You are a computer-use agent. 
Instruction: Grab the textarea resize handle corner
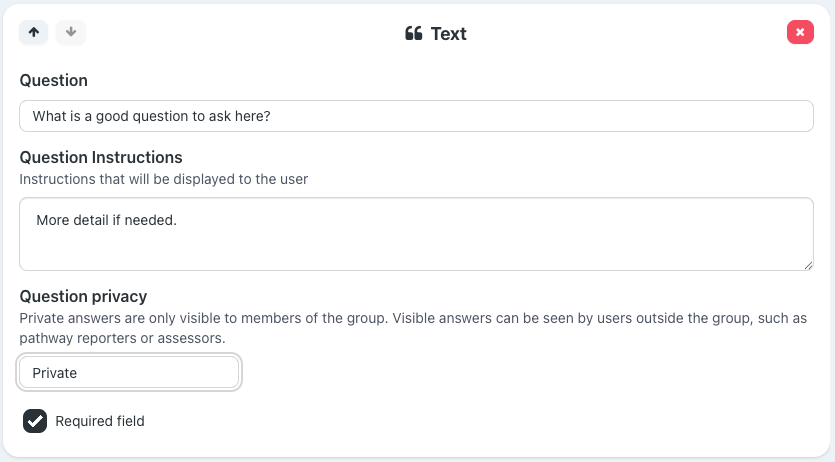click(x=808, y=265)
